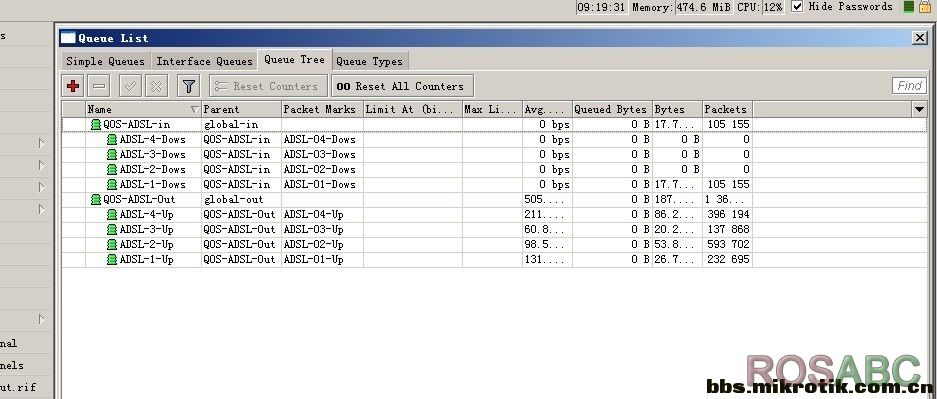Click the Packets column header
Viewport: 937px width, 399px height.
click(x=727, y=109)
